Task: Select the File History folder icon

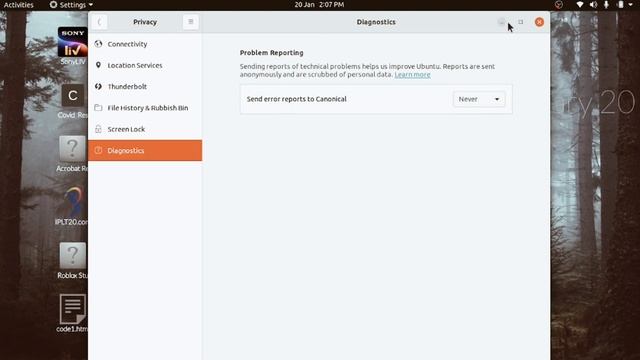Action: pyautogui.click(x=98, y=107)
